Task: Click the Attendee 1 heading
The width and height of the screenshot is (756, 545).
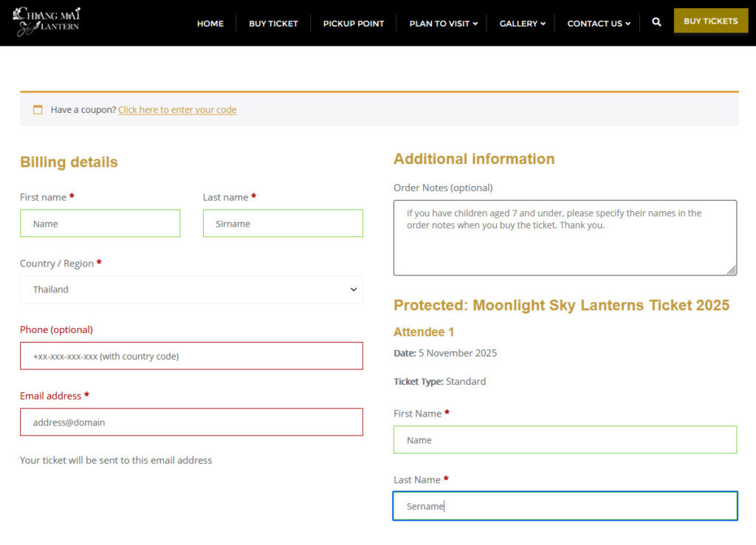Action: pos(424,332)
